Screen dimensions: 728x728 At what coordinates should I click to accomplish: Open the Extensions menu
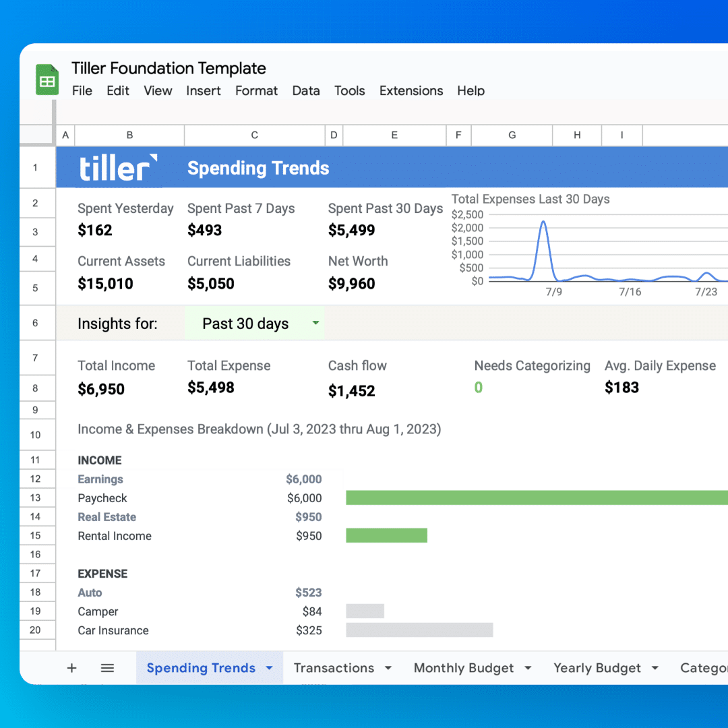(x=411, y=90)
